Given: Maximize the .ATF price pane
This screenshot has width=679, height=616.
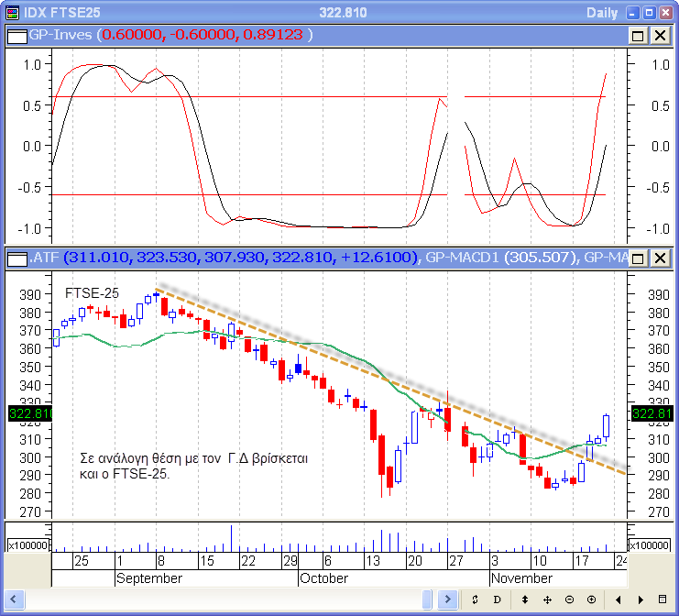Looking at the screenshot, I should (x=638, y=258).
